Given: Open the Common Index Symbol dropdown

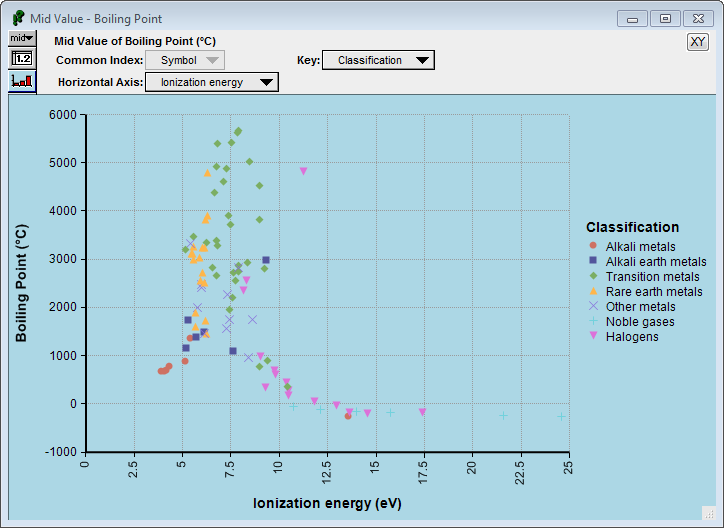Looking at the screenshot, I should tap(185, 60).
